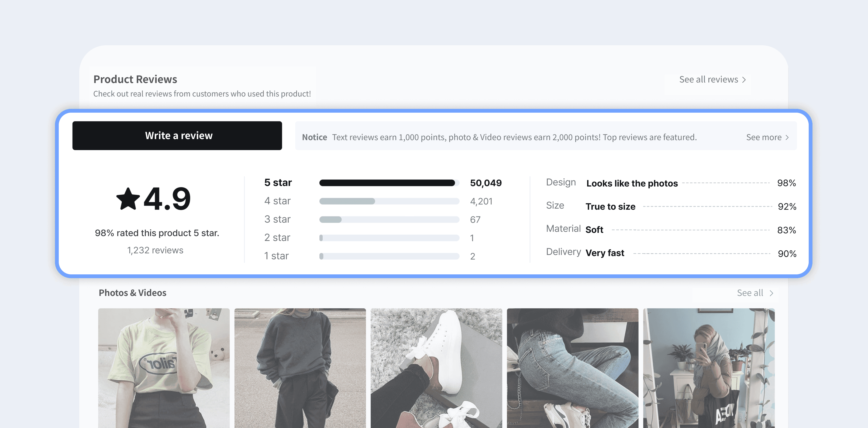This screenshot has width=868, height=428.
Task: Click the chevron beside Photos & Videos See all
Action: 771,293
